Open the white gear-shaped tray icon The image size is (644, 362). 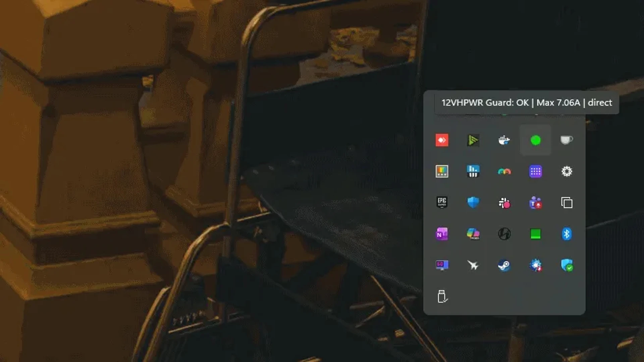pos(567,171)
